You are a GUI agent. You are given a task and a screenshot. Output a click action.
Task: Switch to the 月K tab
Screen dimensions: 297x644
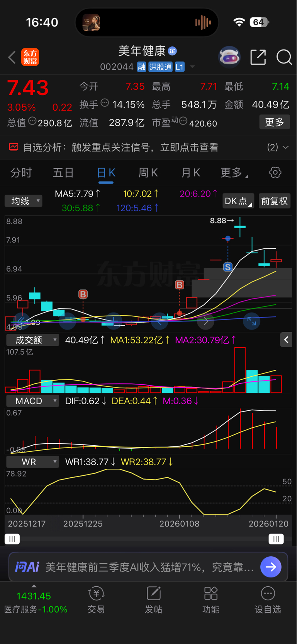[x=191, y=173]
